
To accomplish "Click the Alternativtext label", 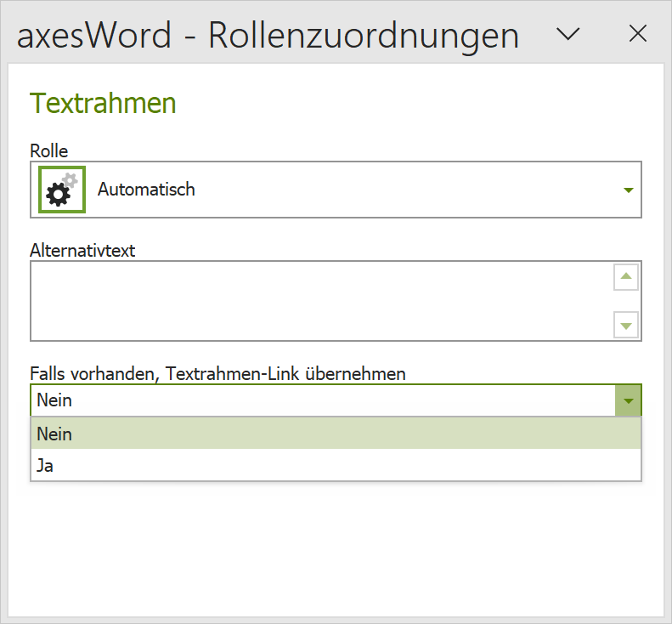I will (82, 251).
